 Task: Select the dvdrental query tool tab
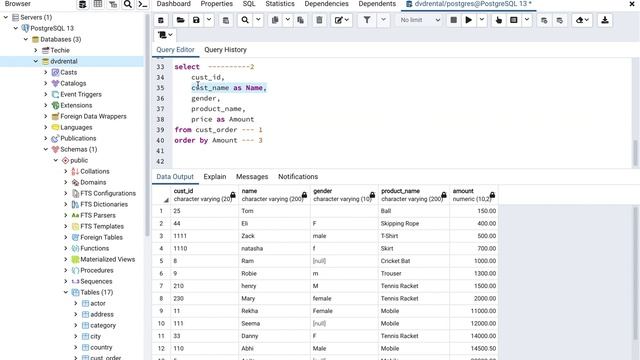(x=469, y=4)
